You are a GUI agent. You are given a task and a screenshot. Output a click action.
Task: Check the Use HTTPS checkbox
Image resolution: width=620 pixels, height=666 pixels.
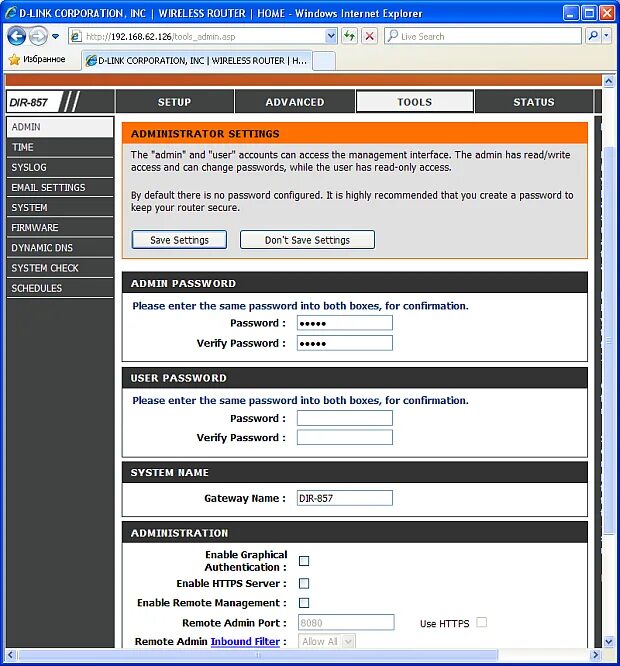(482, 622)
